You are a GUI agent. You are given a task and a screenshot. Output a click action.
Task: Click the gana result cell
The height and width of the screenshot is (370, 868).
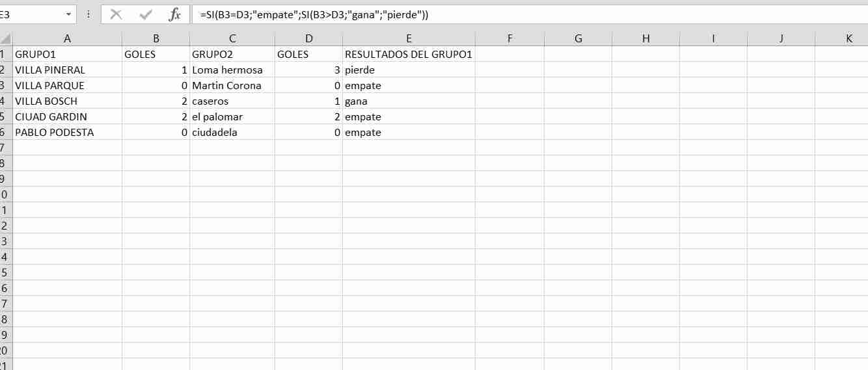point(409,101)
